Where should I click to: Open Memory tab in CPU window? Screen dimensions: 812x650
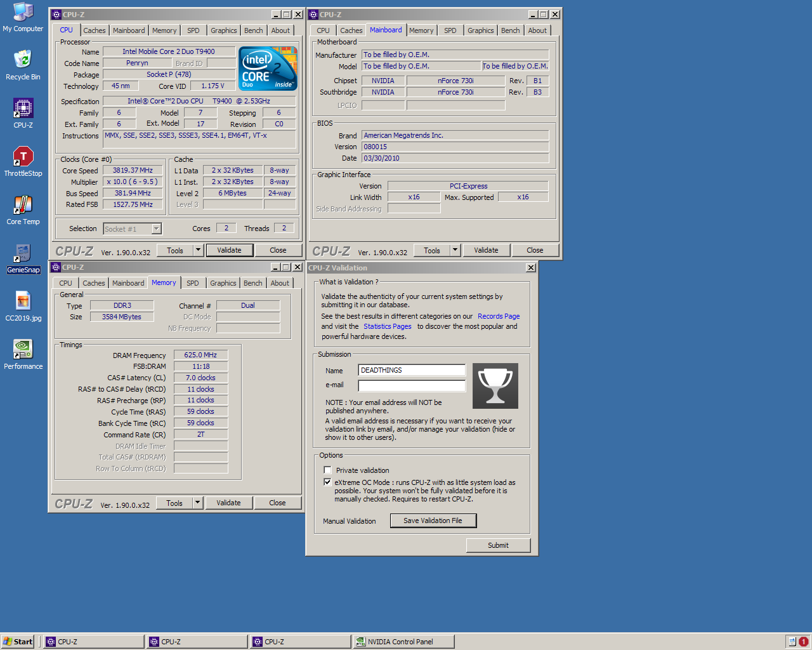pos(164,30)
